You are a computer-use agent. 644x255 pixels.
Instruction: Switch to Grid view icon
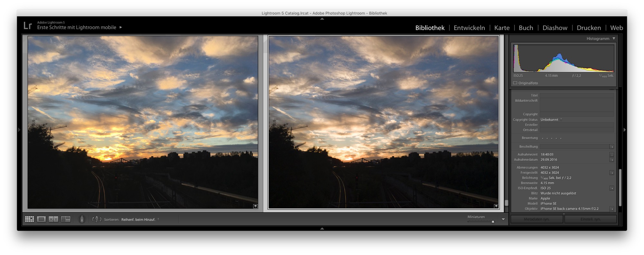pos(29,219)
